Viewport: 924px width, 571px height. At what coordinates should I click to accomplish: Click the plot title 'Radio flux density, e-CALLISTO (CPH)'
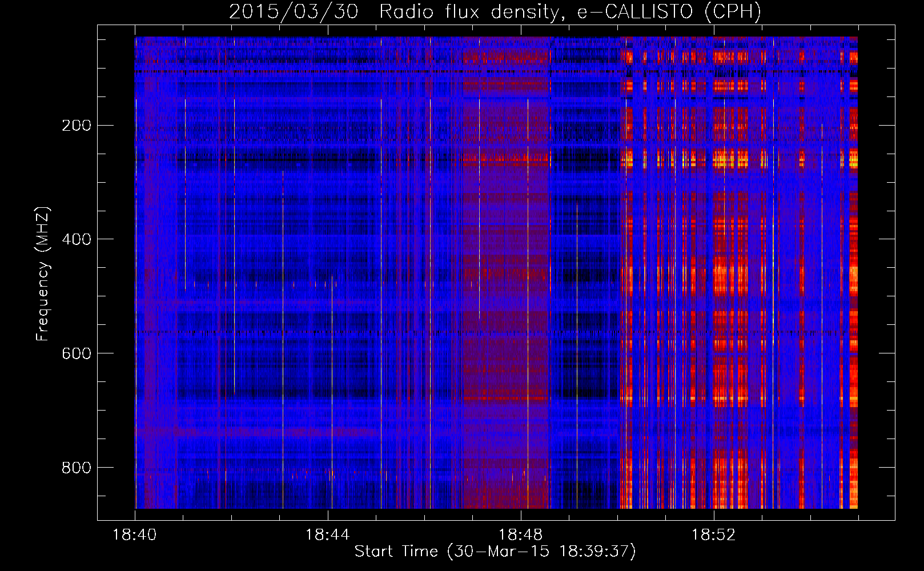tap(570, 12)
